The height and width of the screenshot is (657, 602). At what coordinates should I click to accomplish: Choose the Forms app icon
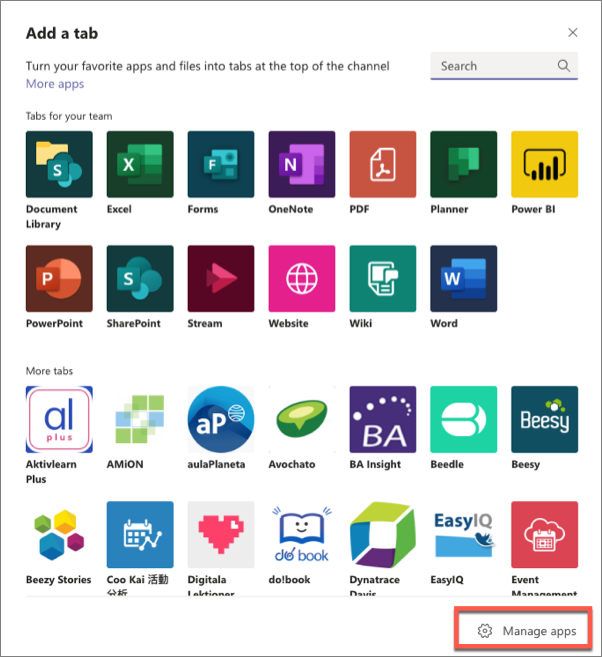[x=221, y=164]
